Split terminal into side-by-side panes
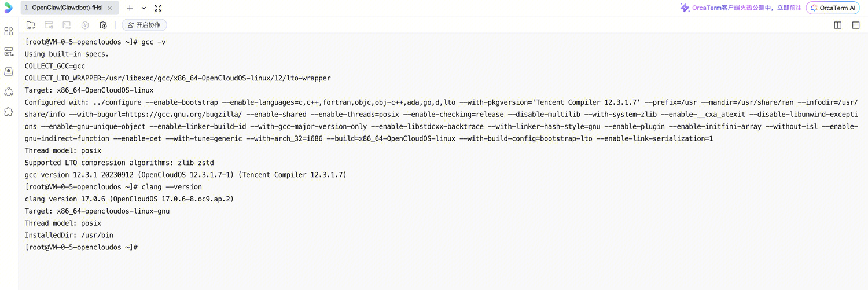The image size is (868, 290). (x=837, y=25)
